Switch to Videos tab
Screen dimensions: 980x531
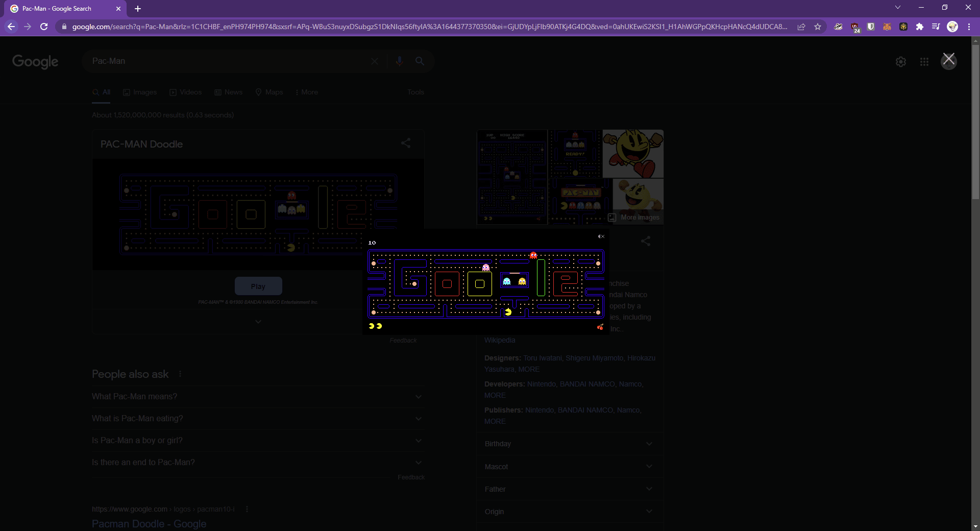[x=186, y=92]
